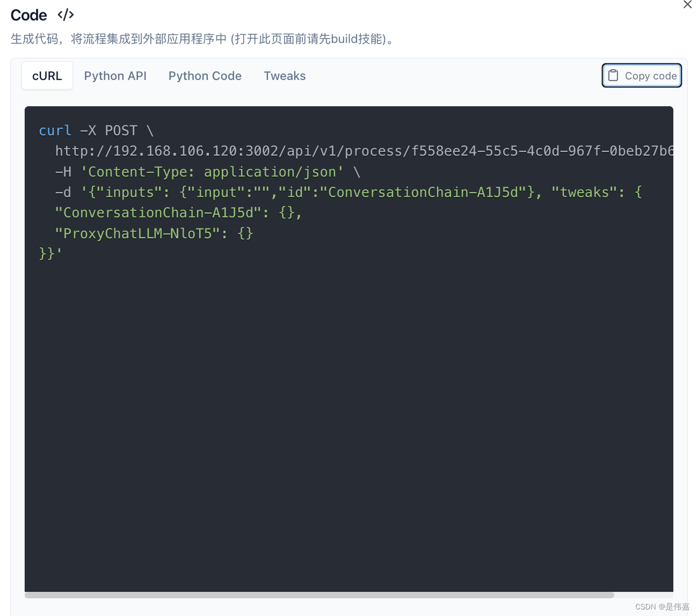Click the clipboard icon in the Copy code button
The height and width of the screenshot is (616, 698).
coord(613,75)
